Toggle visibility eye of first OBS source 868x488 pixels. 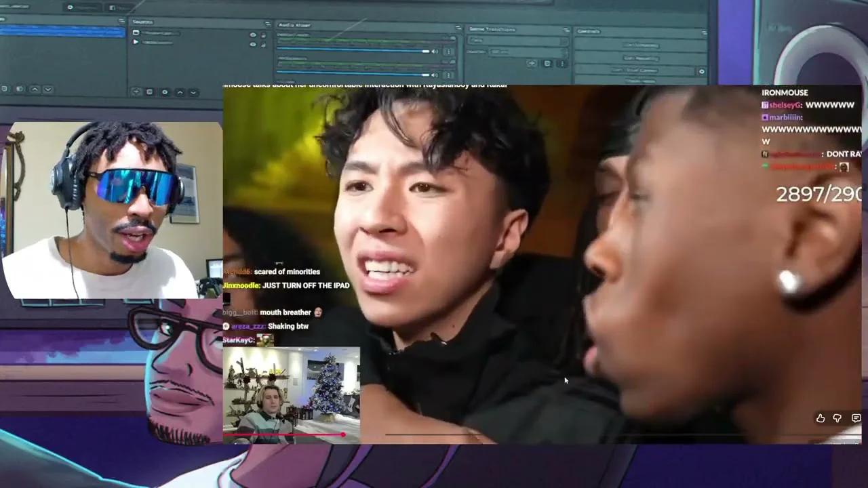click(253, 35)
